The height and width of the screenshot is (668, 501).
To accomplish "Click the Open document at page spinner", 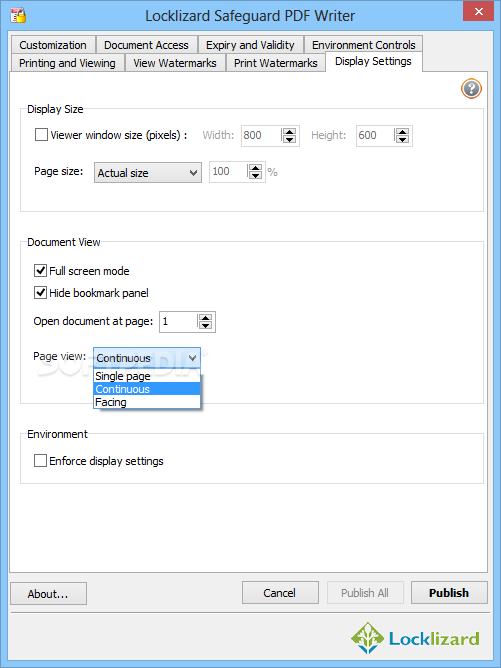I will 205,322.
